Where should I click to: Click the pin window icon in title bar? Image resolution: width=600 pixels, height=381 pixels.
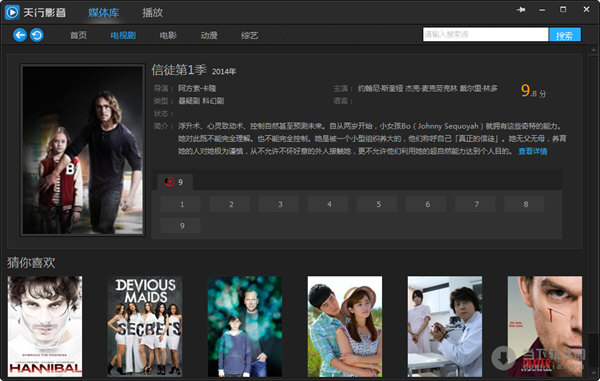[x=521, y=10]
